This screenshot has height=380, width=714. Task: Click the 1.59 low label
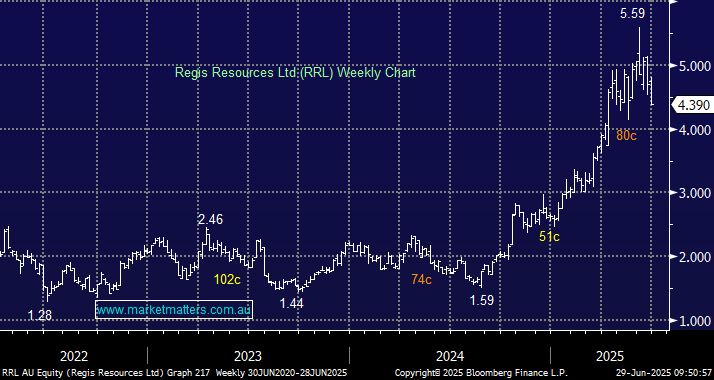point(482,300)
